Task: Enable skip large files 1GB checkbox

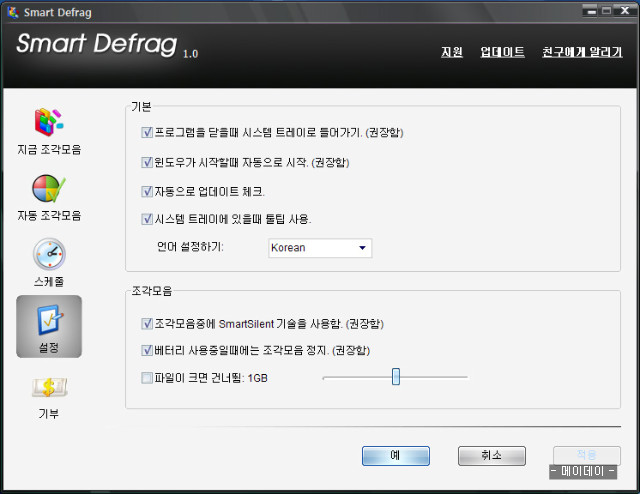Action: (147, 378)
